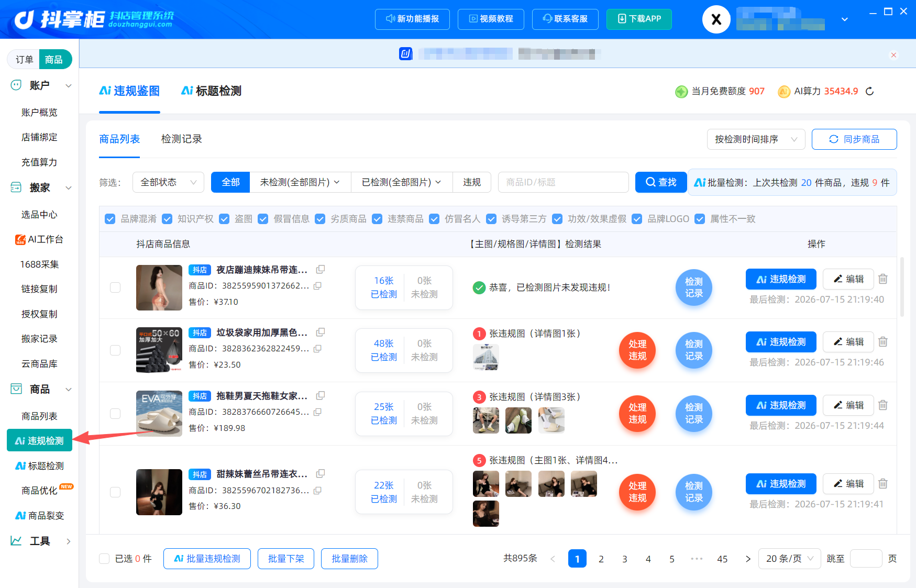Refresh the AI算力 balance icon
916x588 pixels.
(870, 91)
